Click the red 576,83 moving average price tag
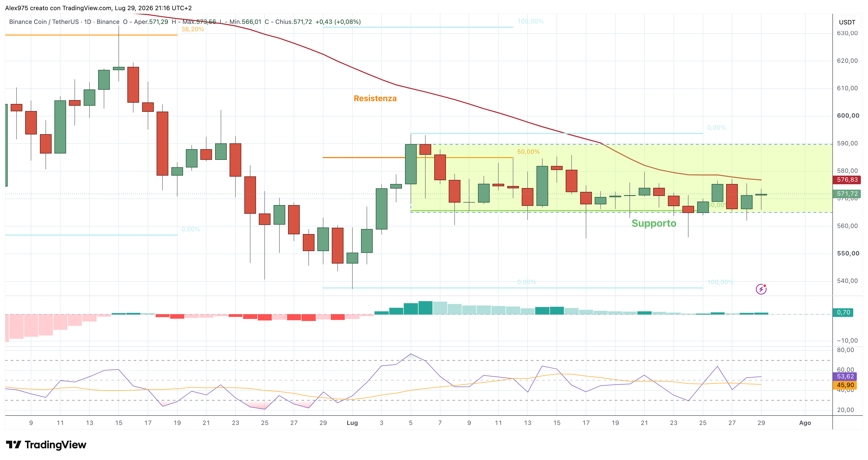This screenshot has height=460, width=868. click(x=847, y=180)
